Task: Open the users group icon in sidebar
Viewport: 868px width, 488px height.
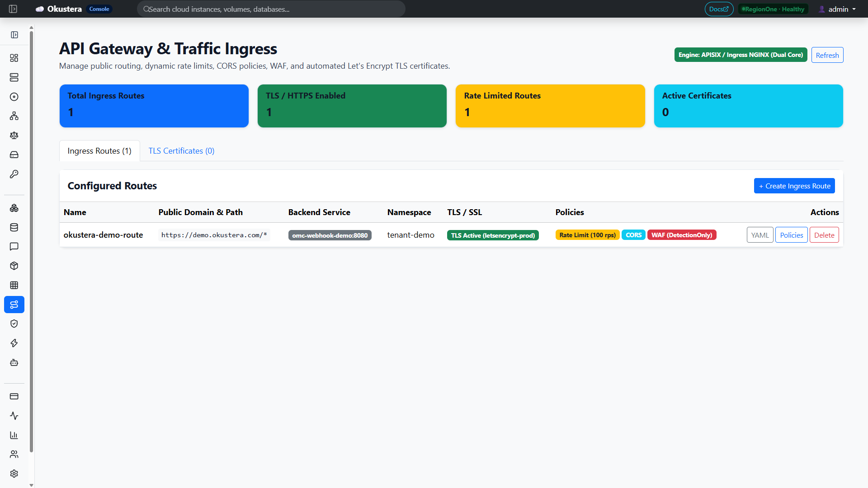Action: point(14,454)
